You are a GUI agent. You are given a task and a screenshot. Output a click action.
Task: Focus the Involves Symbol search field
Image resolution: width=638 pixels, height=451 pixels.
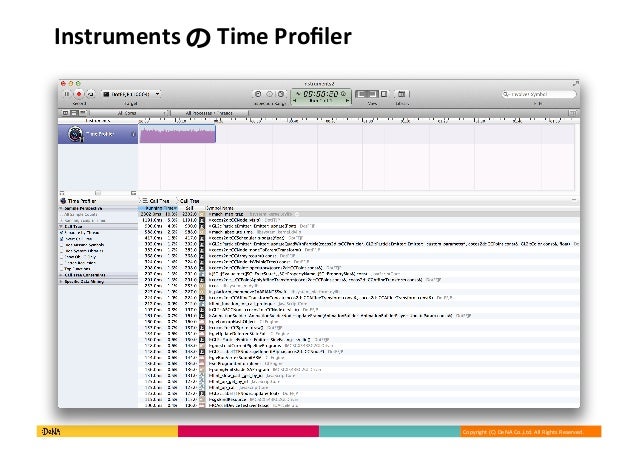[x=539, y=94]
